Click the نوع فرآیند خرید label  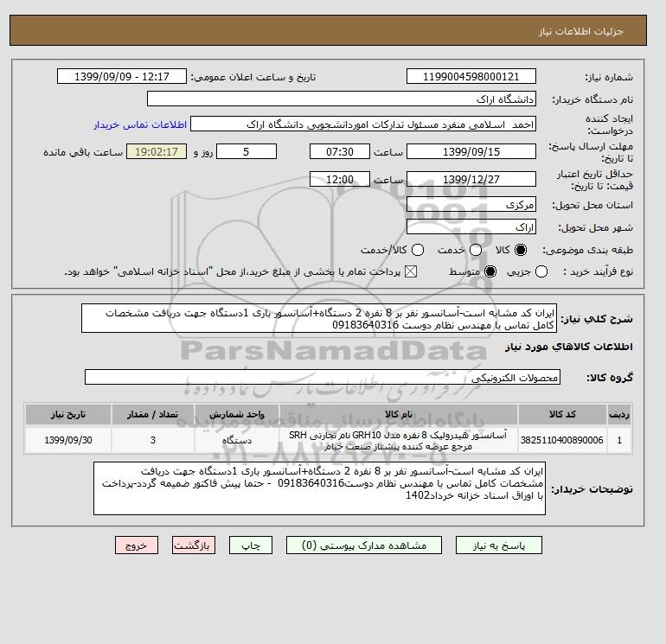(599, 271)
